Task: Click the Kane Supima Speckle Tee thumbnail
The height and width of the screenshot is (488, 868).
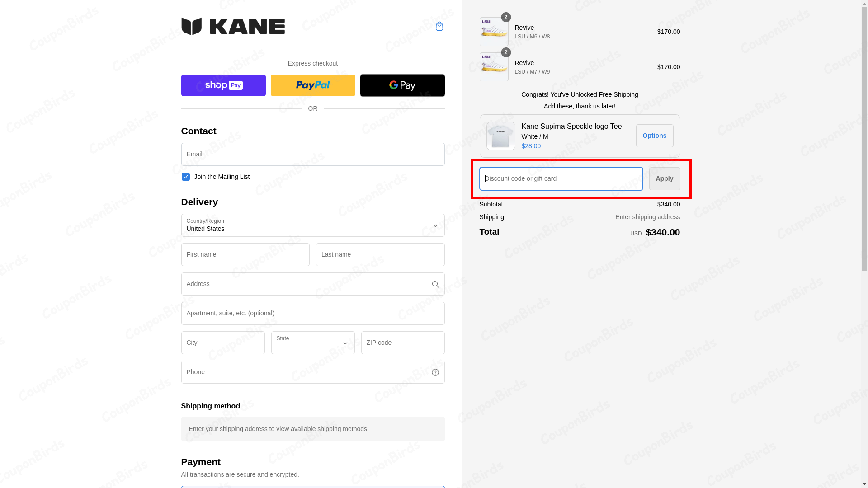Action: tap(500, 136)
